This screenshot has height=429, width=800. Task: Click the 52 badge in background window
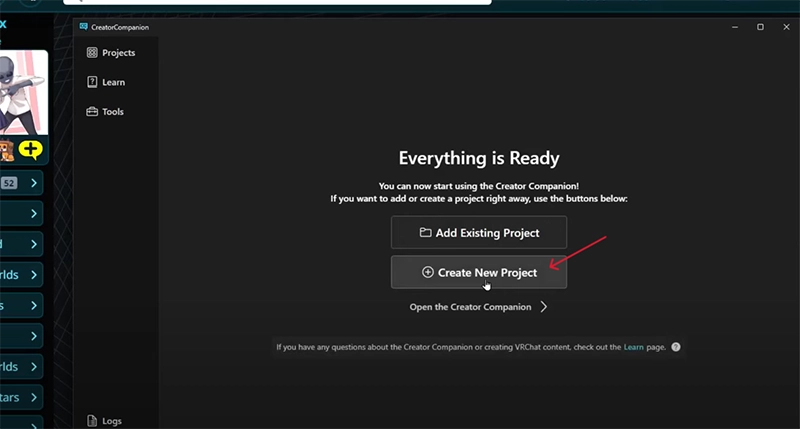[x=9, y=183]
